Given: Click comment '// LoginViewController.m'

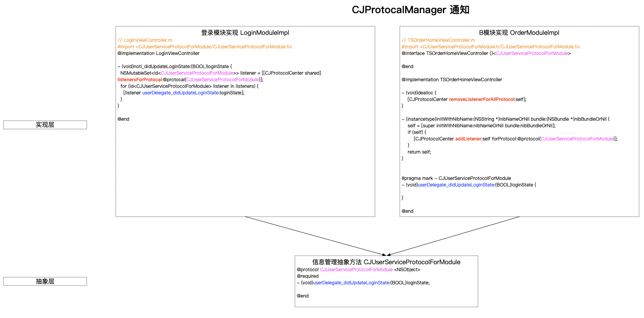Looking at the screenshot, I should [145, 40].
